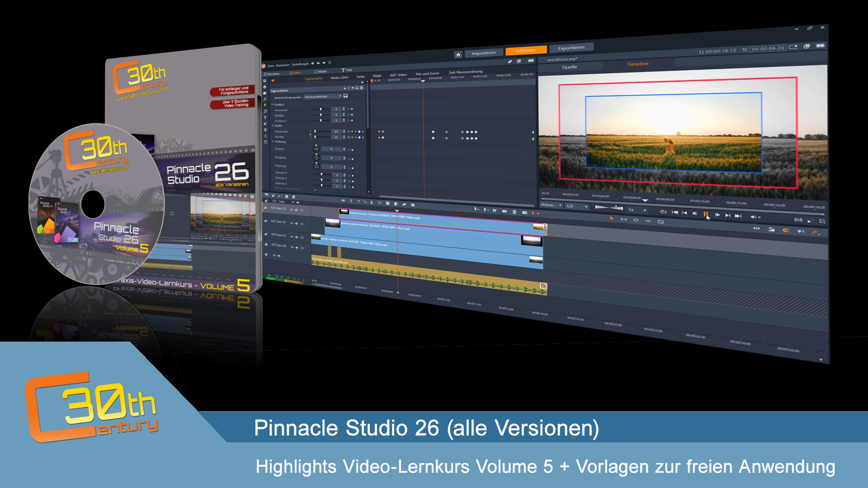
Task: Collapse the Position section in Eigenschaften
Action: coord(273,104)
